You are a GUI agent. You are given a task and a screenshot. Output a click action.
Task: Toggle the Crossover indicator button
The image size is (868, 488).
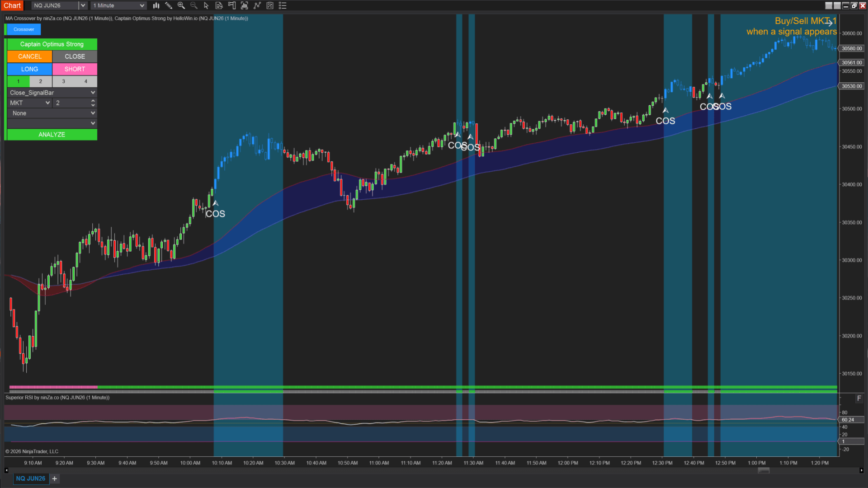click(x=24, y=29)
